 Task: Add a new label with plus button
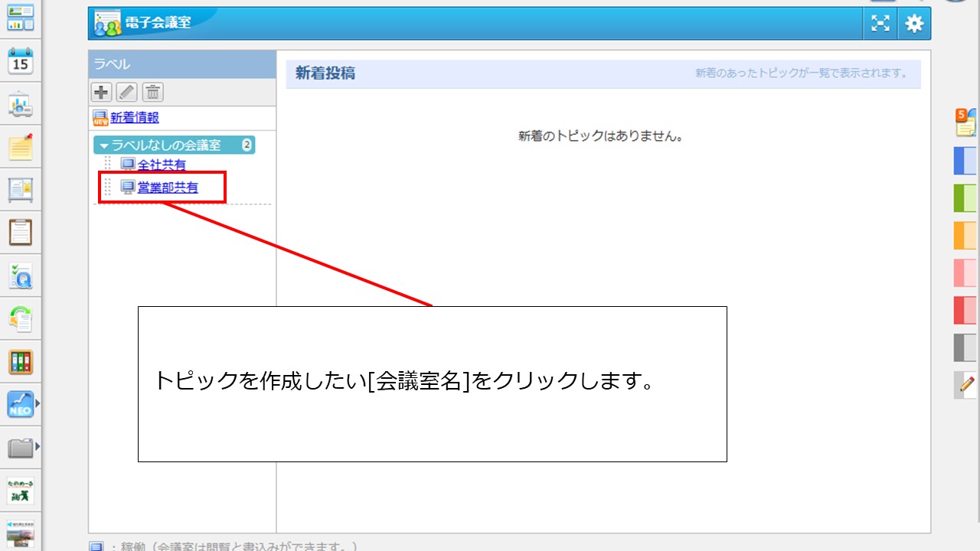tap(101, 93)
